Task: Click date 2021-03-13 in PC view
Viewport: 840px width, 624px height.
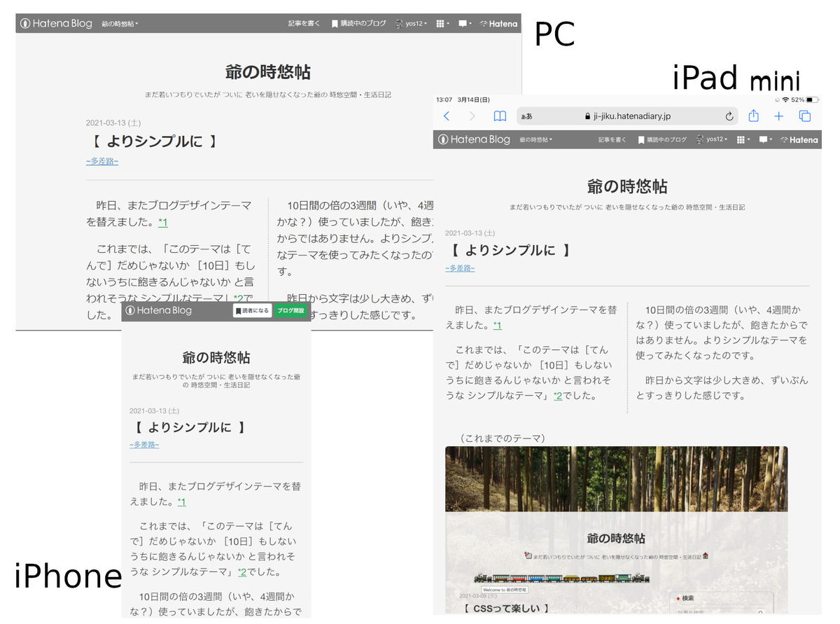Action: (113, 123)
